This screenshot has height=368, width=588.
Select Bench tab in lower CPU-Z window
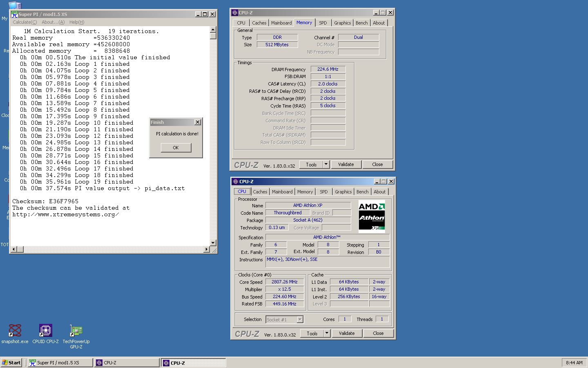[x=363, y=192]
